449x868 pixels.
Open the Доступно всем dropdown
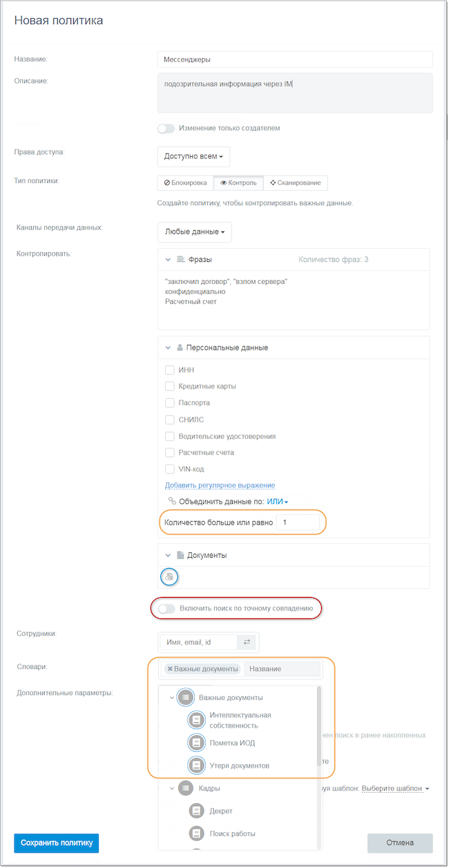[x=193, y=156]
